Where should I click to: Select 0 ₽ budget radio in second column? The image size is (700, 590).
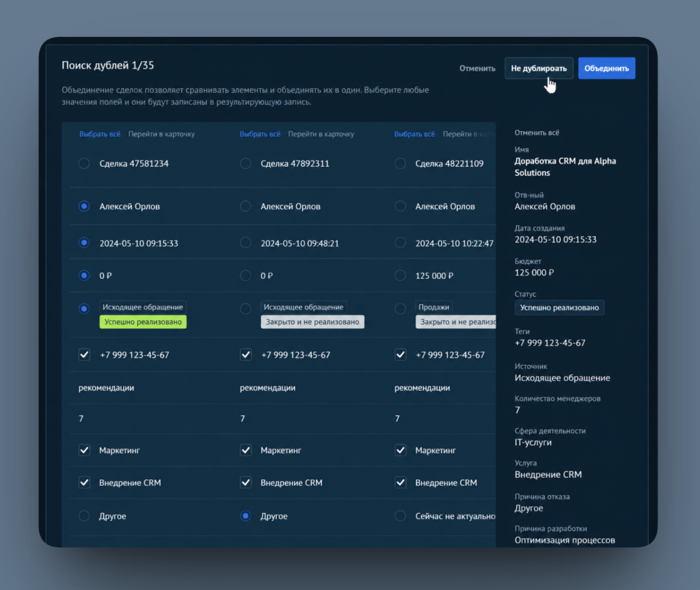tap(245, 276)
